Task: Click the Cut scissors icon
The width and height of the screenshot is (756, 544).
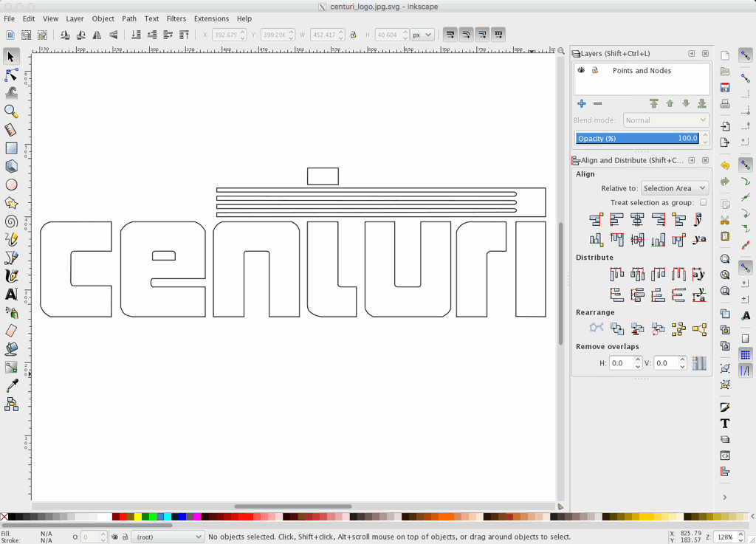Action: [x=725, y=221]
